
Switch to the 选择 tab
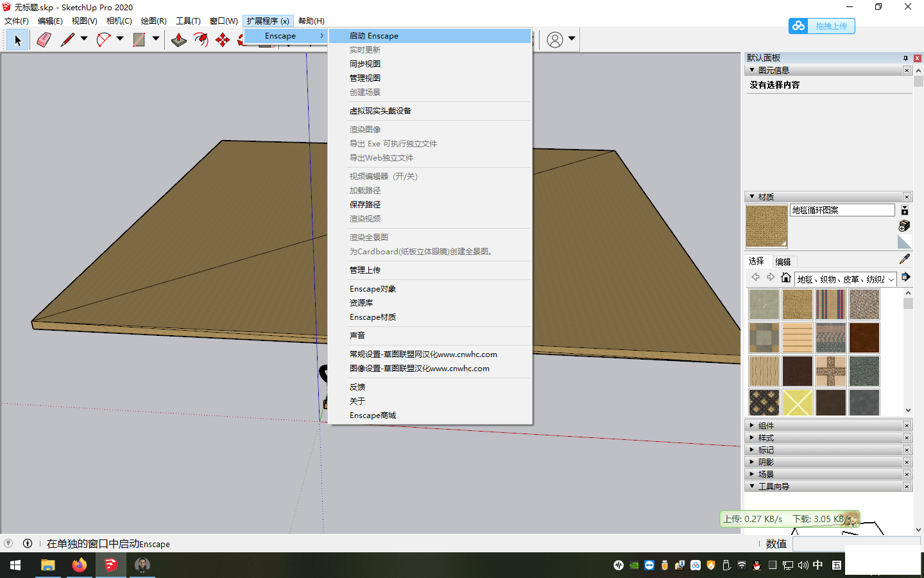(x=757, y=261)
